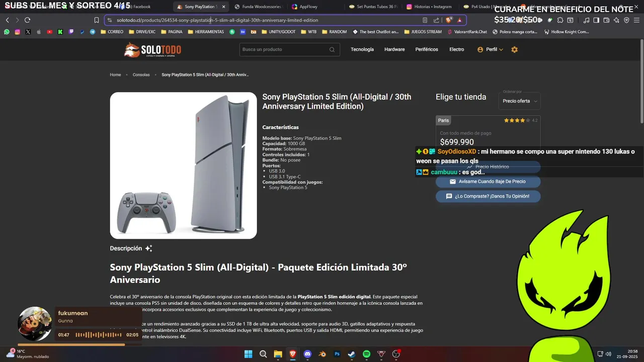644x362 pixels.
Task: Open Brave VPN shield icon
Action: pos(626,20)
